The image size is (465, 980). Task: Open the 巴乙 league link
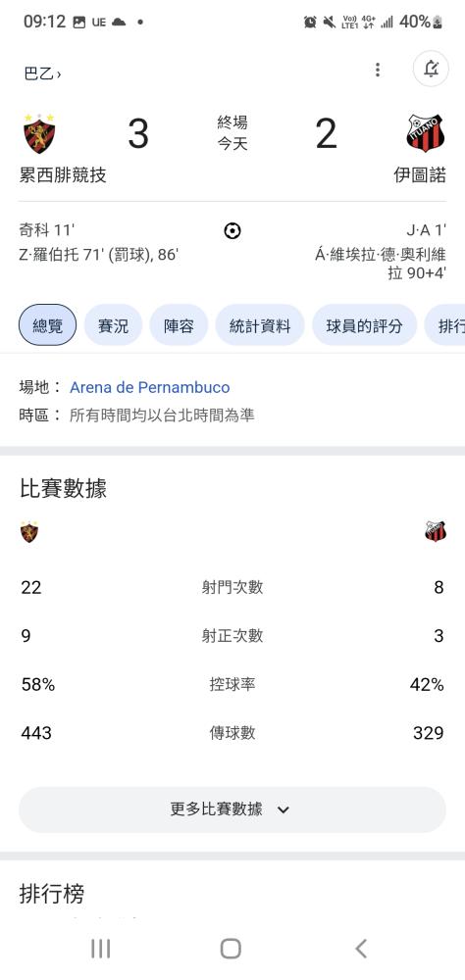tap(42, 73)
